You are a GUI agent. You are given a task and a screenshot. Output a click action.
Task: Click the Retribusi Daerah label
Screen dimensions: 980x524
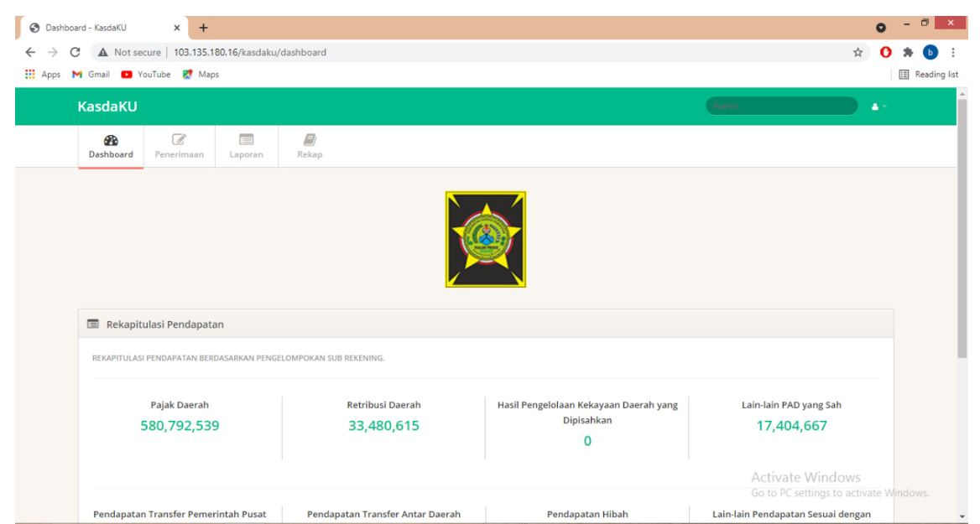[383, 405]
